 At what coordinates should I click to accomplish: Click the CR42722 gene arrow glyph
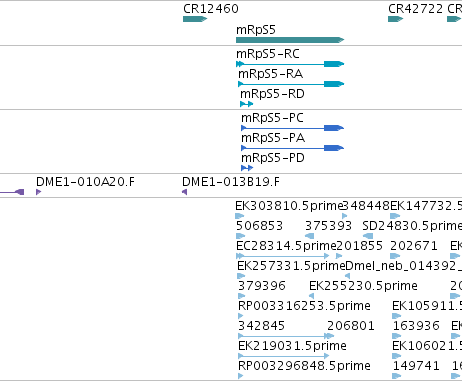coord(396,19)
